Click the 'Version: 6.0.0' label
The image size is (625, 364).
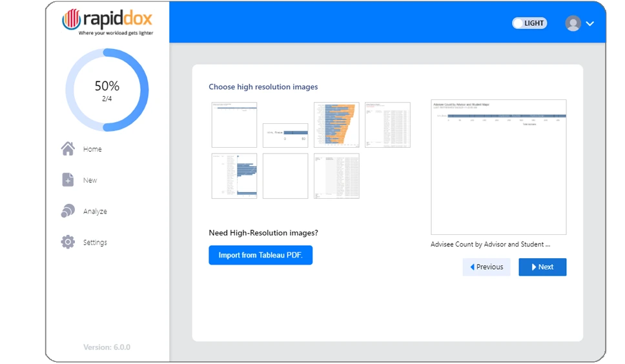pos(107,347)
